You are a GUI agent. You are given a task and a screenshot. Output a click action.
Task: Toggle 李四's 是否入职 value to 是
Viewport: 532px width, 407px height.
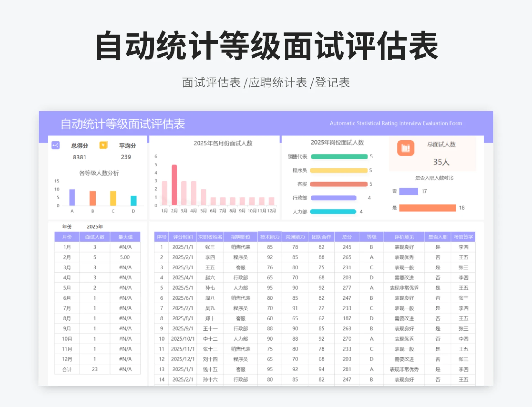click(x=438, y=257)
